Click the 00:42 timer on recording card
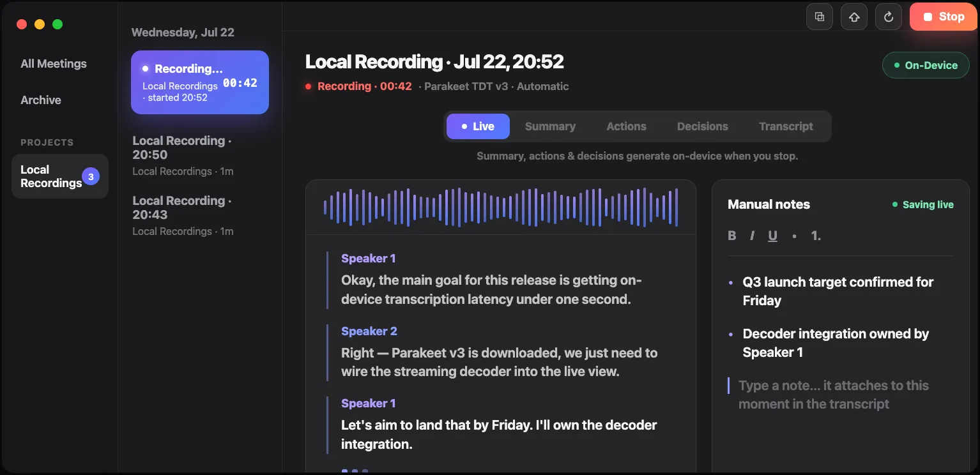 pos(240,83)
